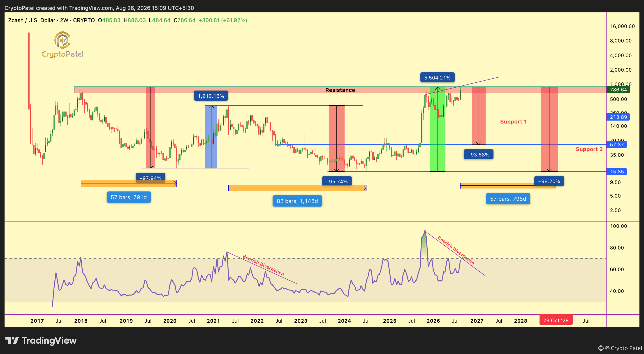Click the −93.58% drop label
The image size is (644, 354).
click(479, 155)
